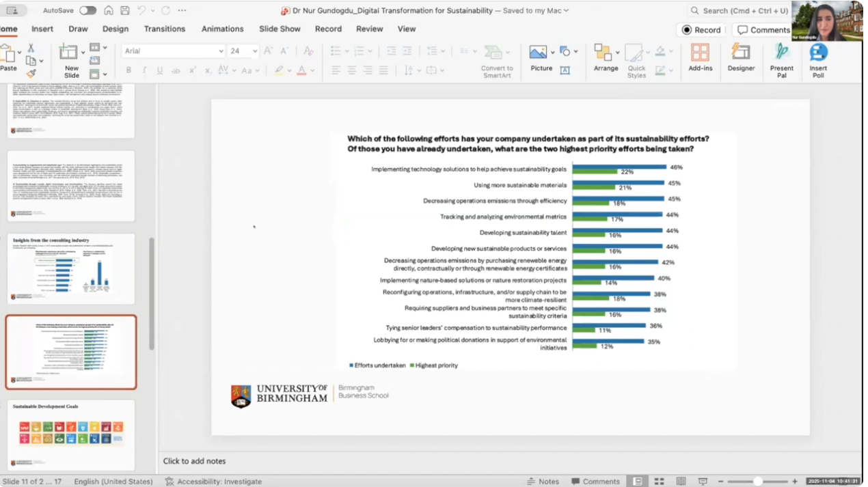Click Convert to SmartArt
The width and height of the screenshot is (868, 487).
[497, 61]
